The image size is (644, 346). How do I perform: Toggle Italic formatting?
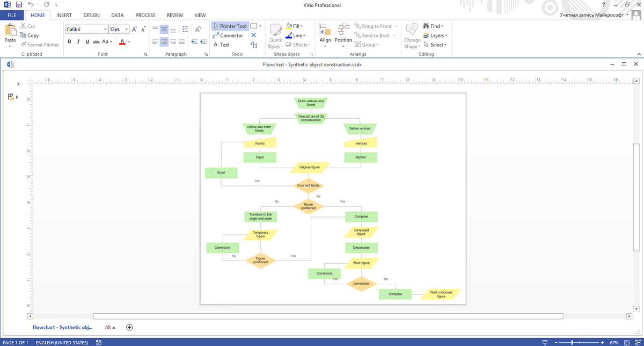78,42
